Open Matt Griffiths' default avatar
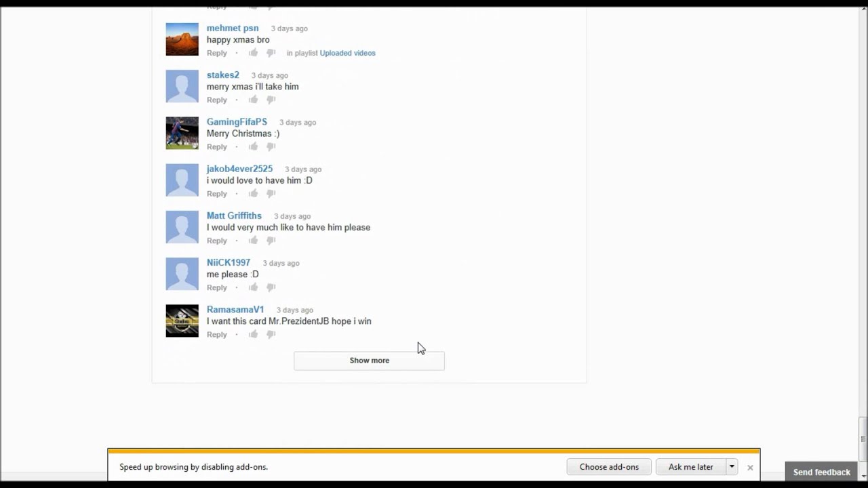Viewport: 868px width, 488px height. click(x=182, y=226)
